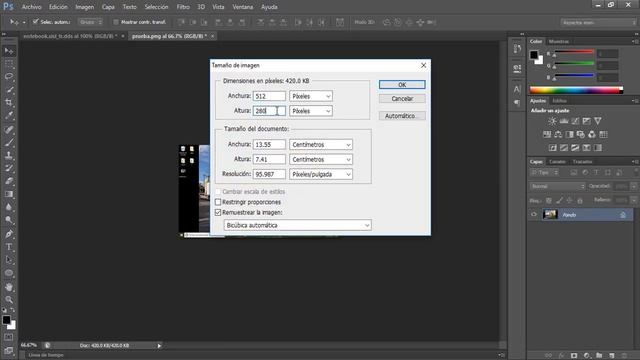Click the Automático button
This screenshot has width=640, height=360.
point(402,116)
